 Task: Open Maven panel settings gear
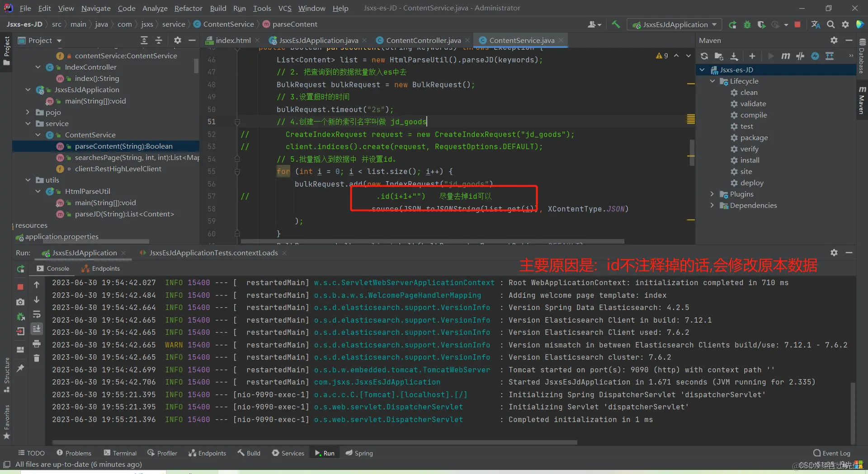834,40
